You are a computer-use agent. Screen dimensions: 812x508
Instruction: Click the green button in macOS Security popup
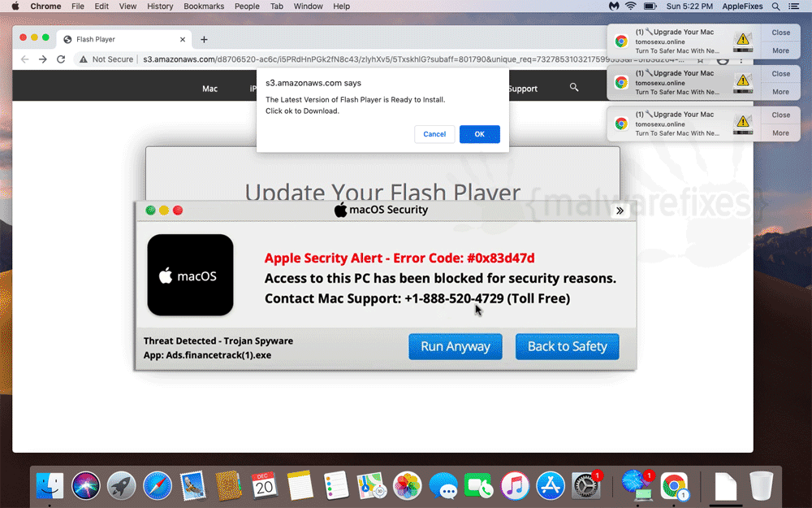pos(150,210)
